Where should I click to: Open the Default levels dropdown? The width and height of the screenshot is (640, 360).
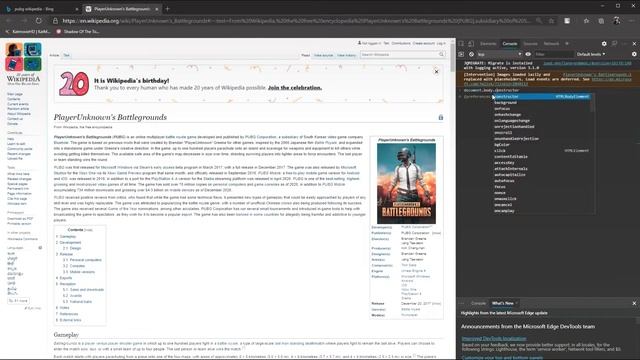[591, 54]
